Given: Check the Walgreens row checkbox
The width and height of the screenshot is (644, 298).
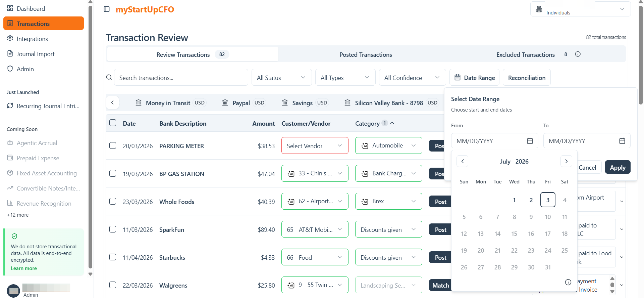Looking at the screenshot, I should (113, 285).
